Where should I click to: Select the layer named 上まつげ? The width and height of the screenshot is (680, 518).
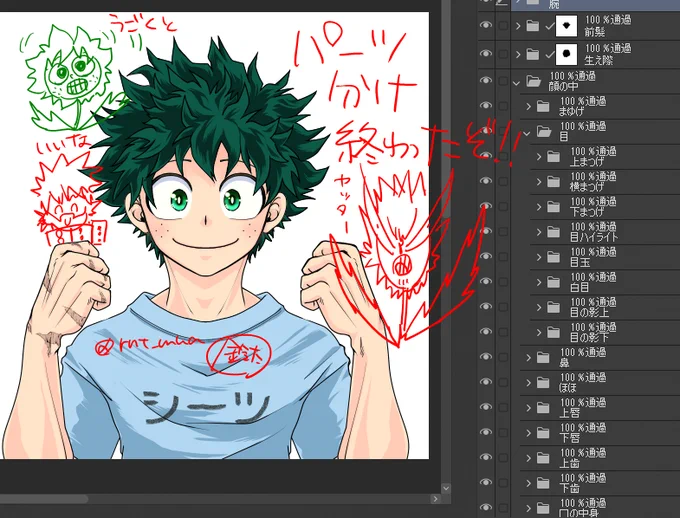tap(587, 162)
